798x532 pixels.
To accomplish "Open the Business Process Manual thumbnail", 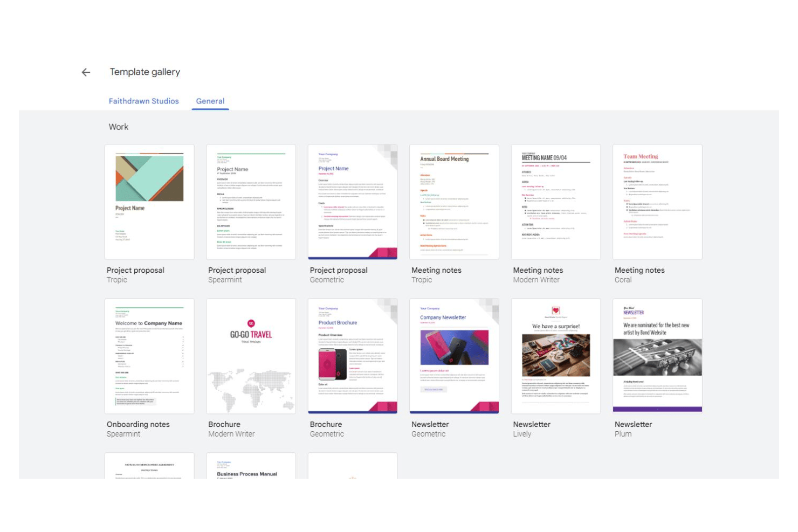I will pos(251,466).
